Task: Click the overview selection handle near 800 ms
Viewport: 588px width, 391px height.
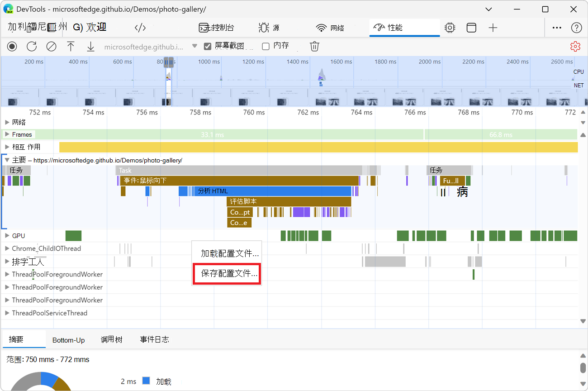Action: (169, 62)
